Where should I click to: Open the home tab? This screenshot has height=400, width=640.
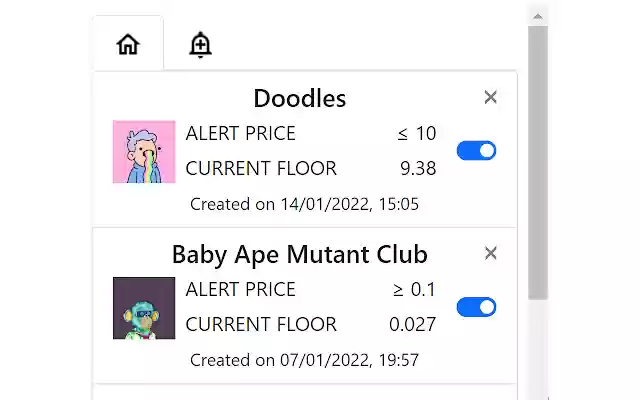[x=128, y=44]
